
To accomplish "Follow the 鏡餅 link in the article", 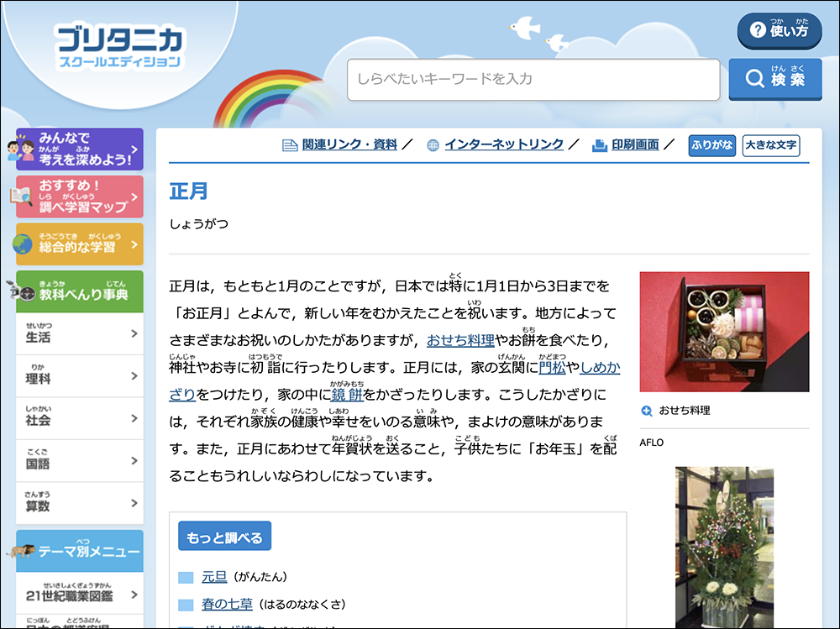I will point(347,395).
